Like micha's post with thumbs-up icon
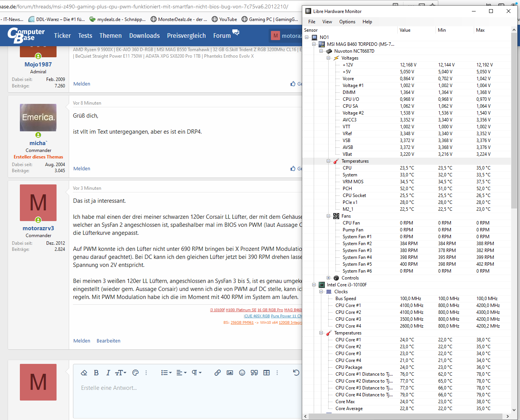 tap(293, 168)
